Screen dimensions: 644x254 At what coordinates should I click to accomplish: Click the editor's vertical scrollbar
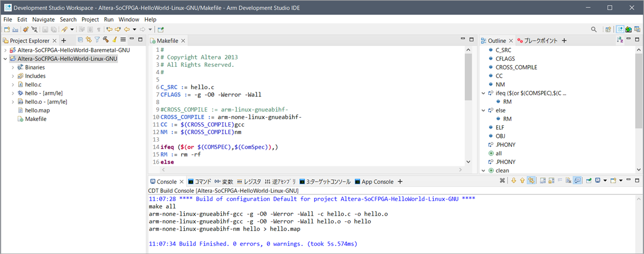point(468,78)
